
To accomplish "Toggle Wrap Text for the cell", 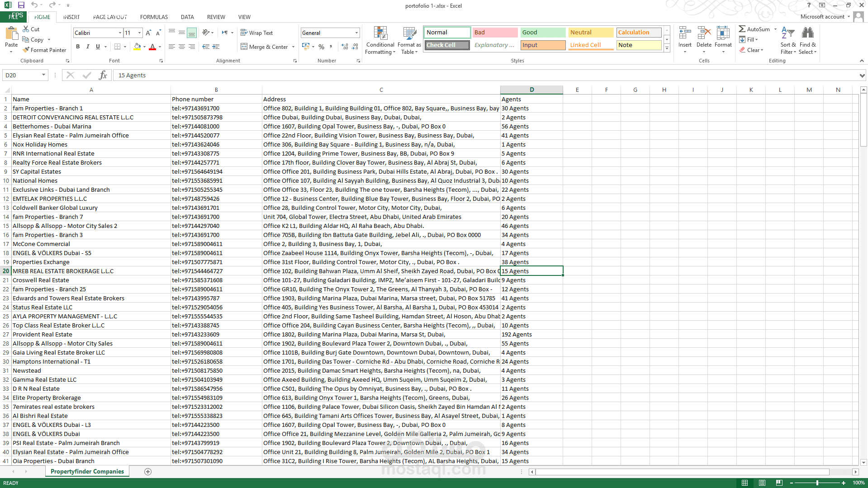I will 256,33.
